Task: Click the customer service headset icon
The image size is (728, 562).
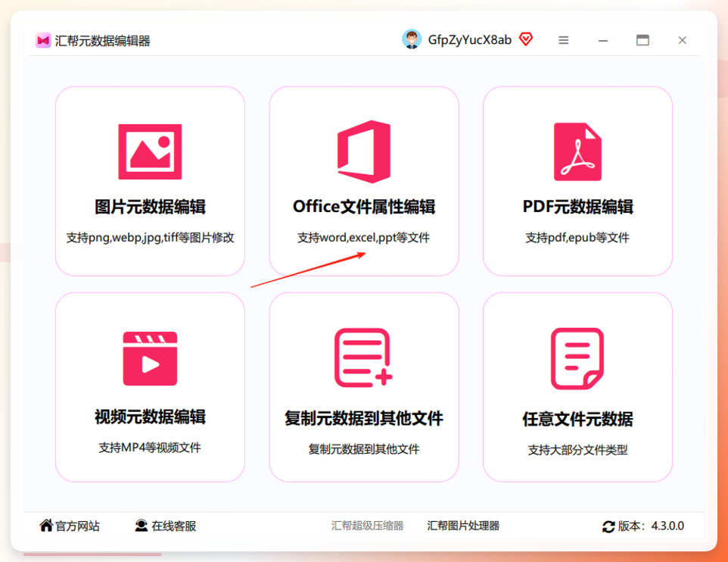Action: (x=142, y=526)
